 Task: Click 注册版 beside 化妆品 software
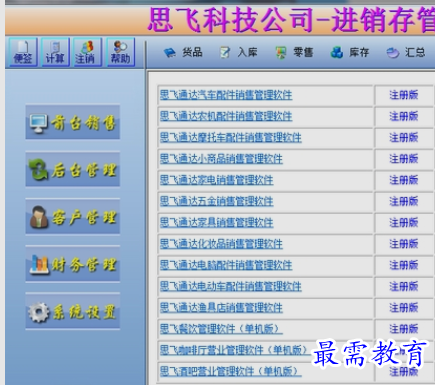404,244
